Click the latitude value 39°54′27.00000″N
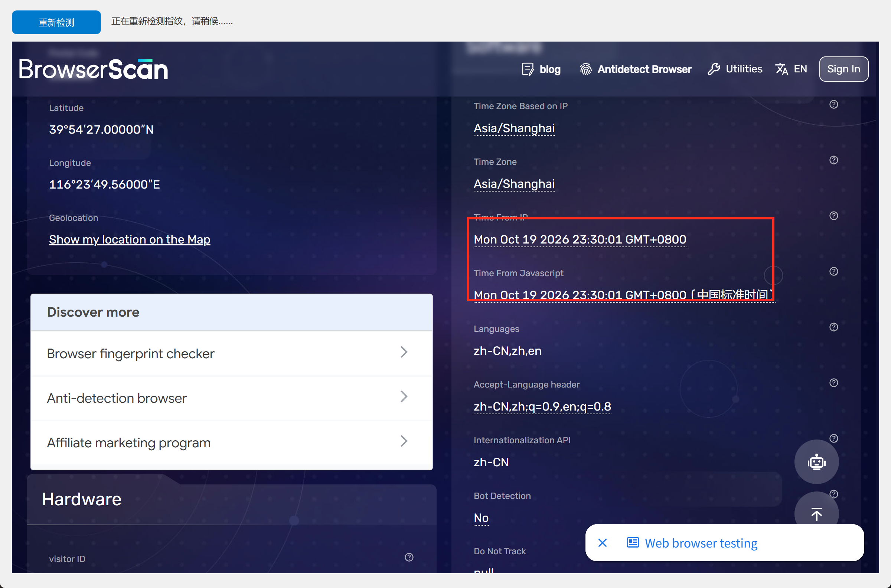The height and width of the screenshot is (588, 891). point(101,130)
